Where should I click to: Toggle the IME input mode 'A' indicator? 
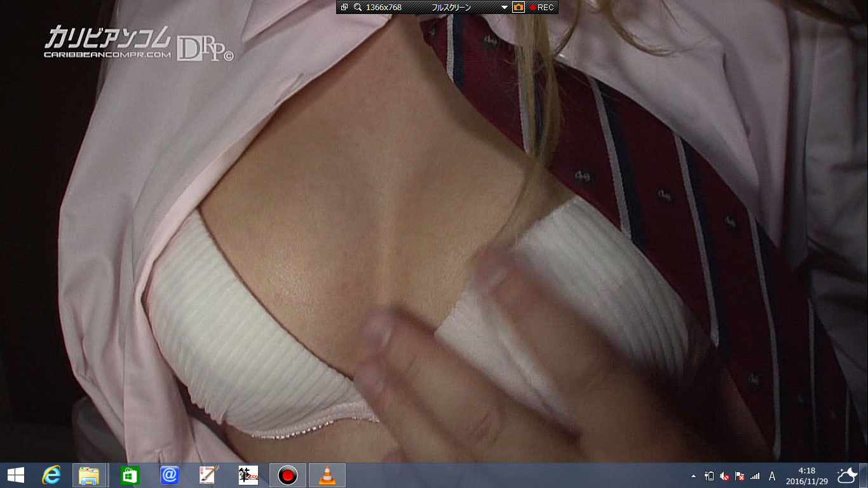tap(772, 476)
